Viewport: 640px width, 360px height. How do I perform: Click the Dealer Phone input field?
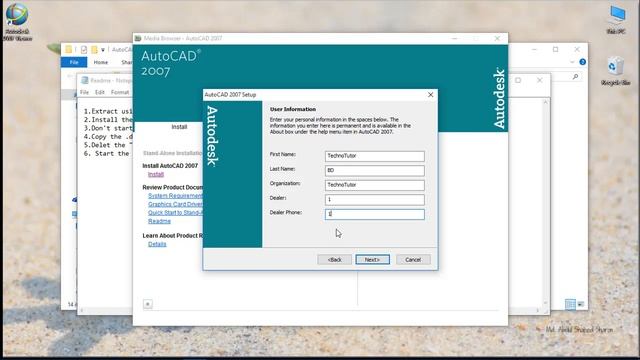pos(374,214)
